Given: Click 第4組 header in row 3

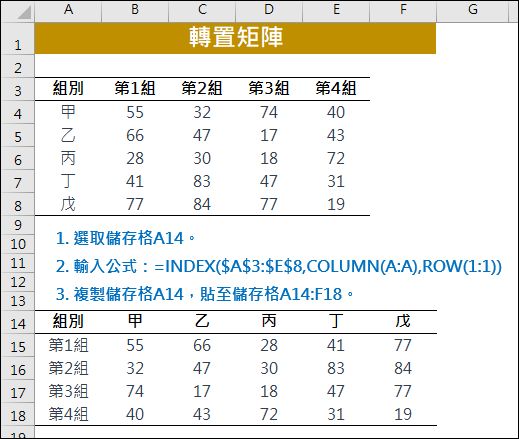Looking at the screenshot, I should pyautogui.click(x=336, y=89).
